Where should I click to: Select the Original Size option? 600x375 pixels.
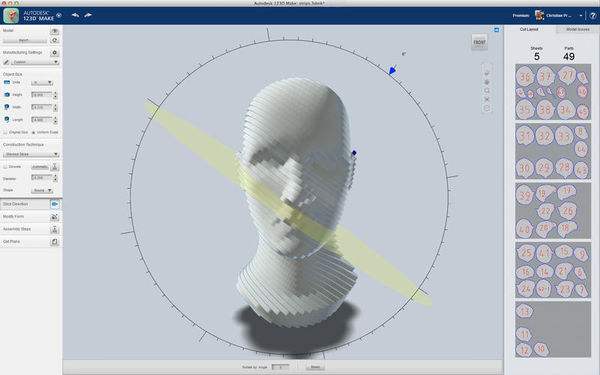tap(16, 132)
